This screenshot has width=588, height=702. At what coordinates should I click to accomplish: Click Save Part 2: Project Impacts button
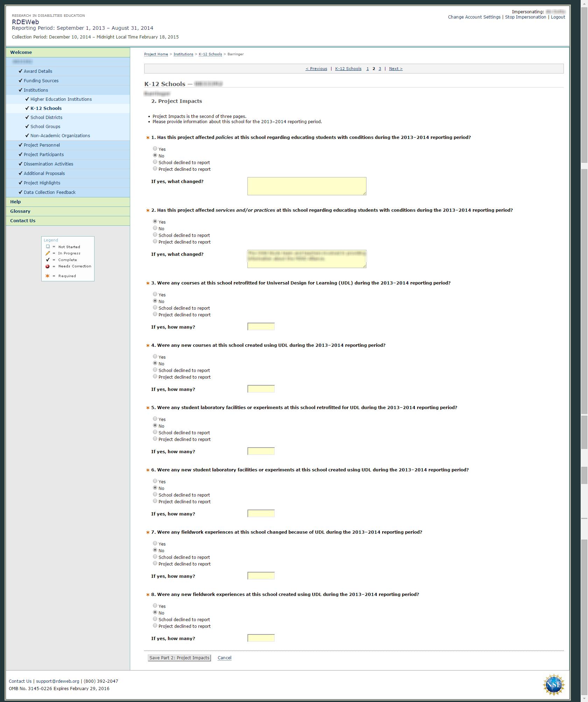(179, 658)
